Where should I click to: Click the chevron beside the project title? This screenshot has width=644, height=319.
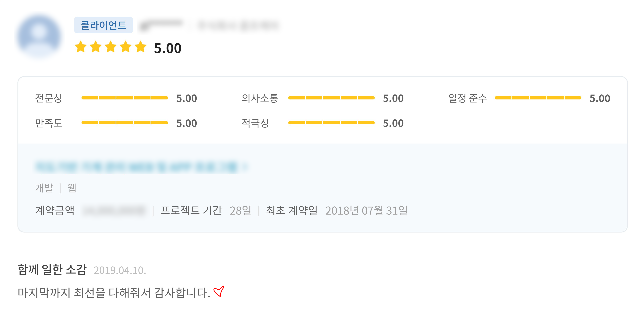pos(245,167)
